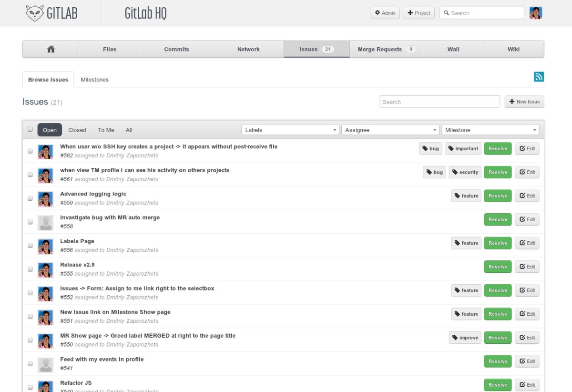Edit issue #558 MR auto merge
Viewport: 572px width, 392px height.
tap(527, 219)
